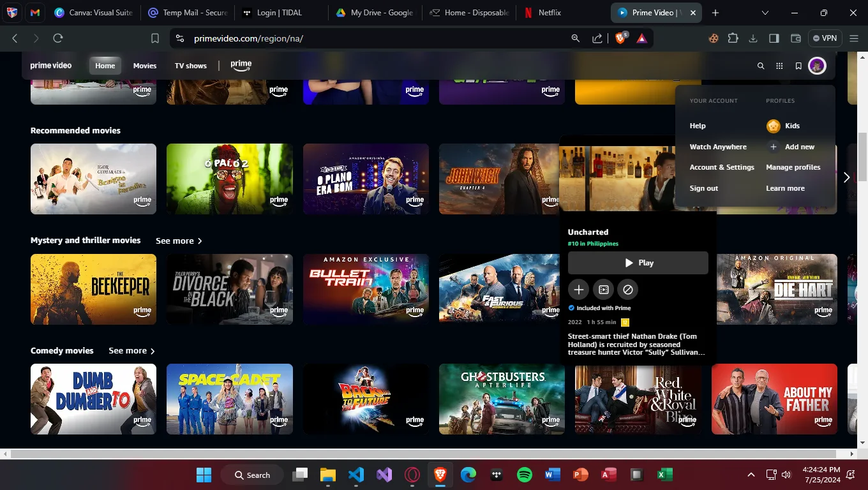Open the Dumb and Dumber To thumbnail
Viewport: 868px width, 490px height.
click(93, 399)
